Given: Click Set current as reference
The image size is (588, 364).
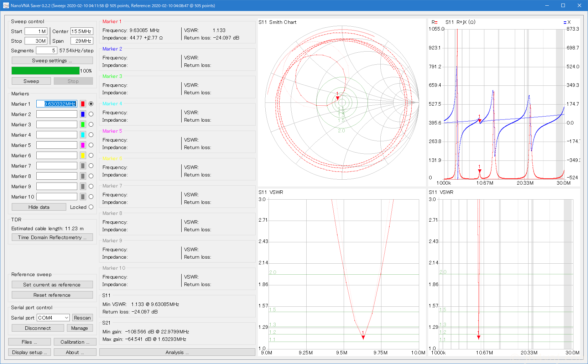Looking at the screenshot, I should [52, 285].
